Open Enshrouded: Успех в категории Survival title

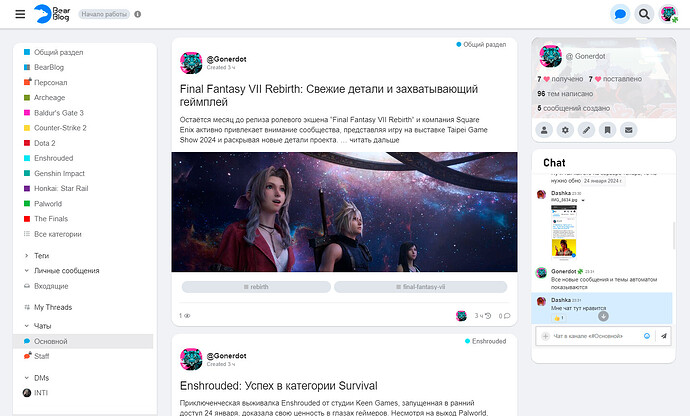click(279, 386)
